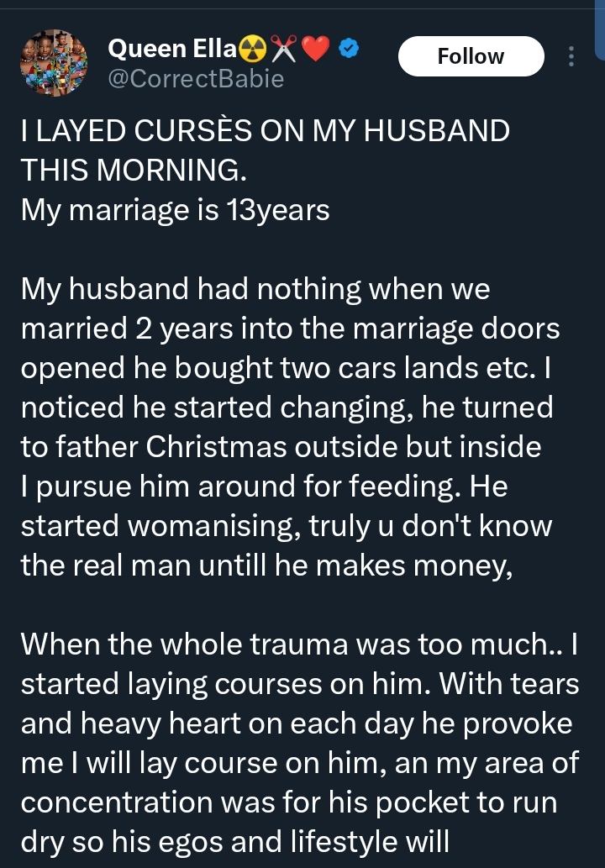This screenshot has width=605, height=868.
Task: Click the line "the real man untill he makes money"
Action: point(266,565)
